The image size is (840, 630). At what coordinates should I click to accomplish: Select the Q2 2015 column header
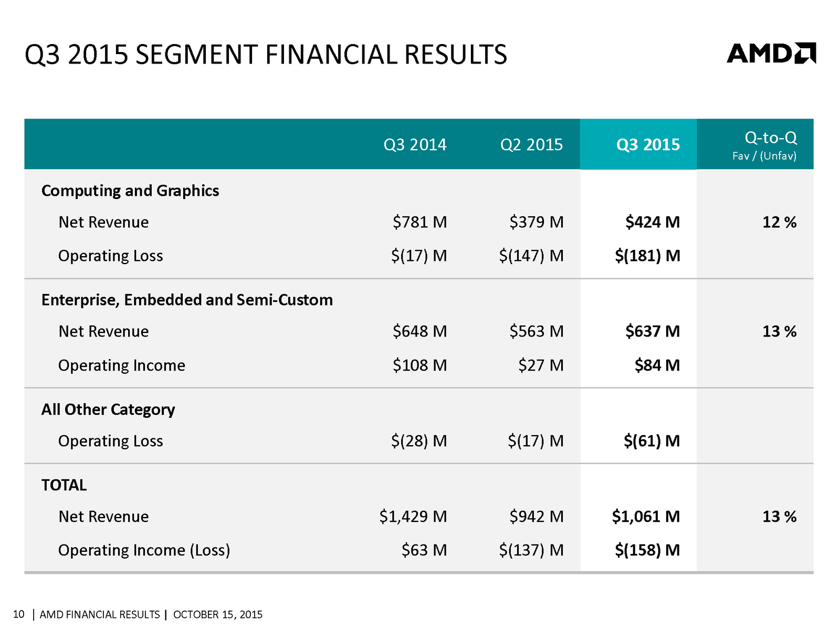click(531, 144)
